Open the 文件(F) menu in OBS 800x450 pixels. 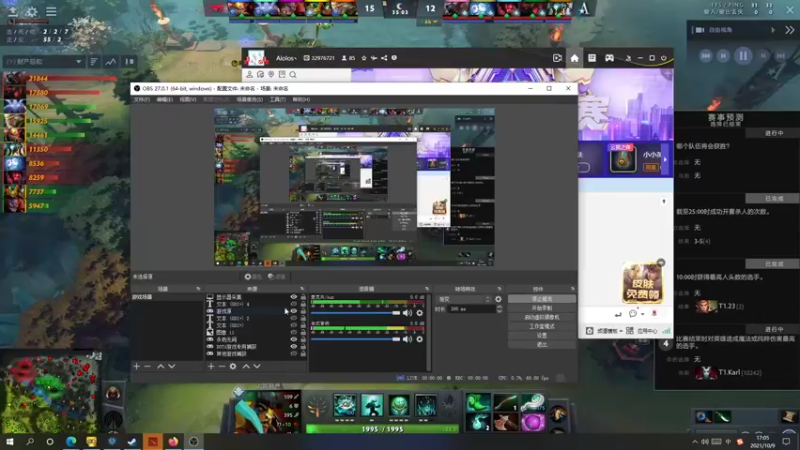(141, 99)
